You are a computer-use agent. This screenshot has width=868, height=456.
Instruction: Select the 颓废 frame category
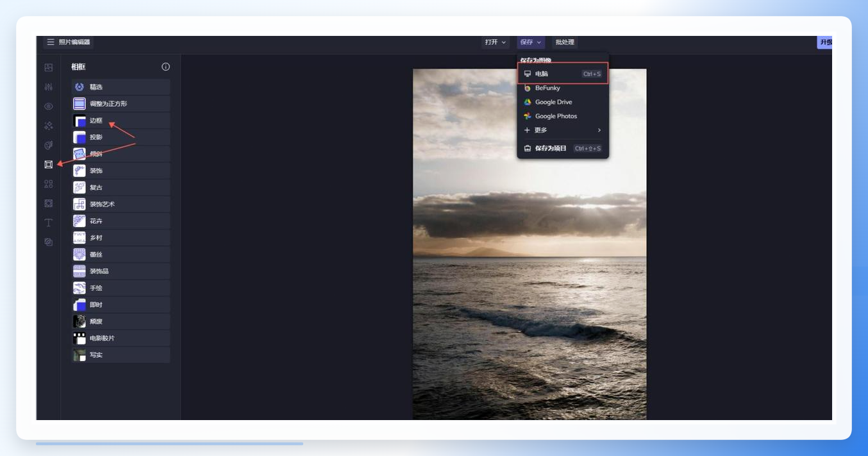pyautogui.click(x=121, y=321)
